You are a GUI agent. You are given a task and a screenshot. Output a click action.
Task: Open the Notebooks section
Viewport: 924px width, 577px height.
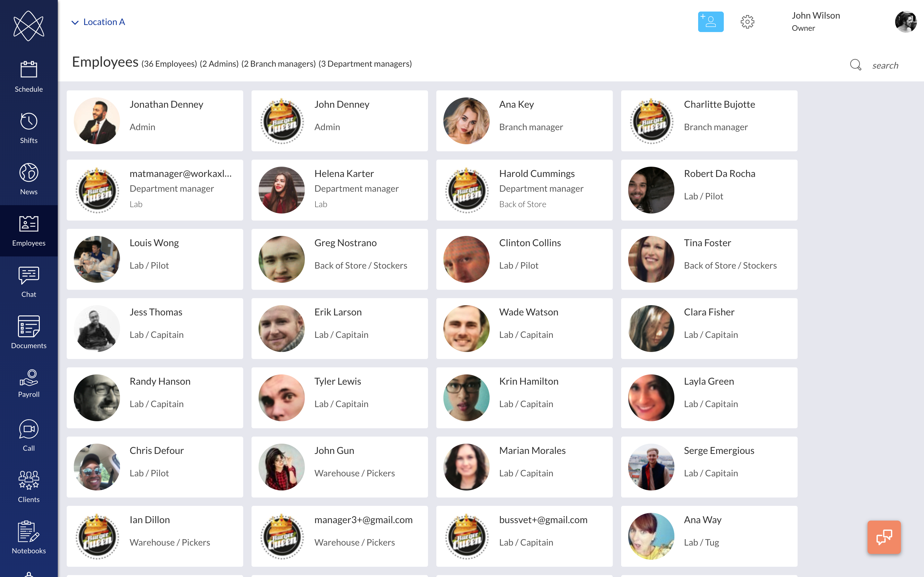[29, 537]
